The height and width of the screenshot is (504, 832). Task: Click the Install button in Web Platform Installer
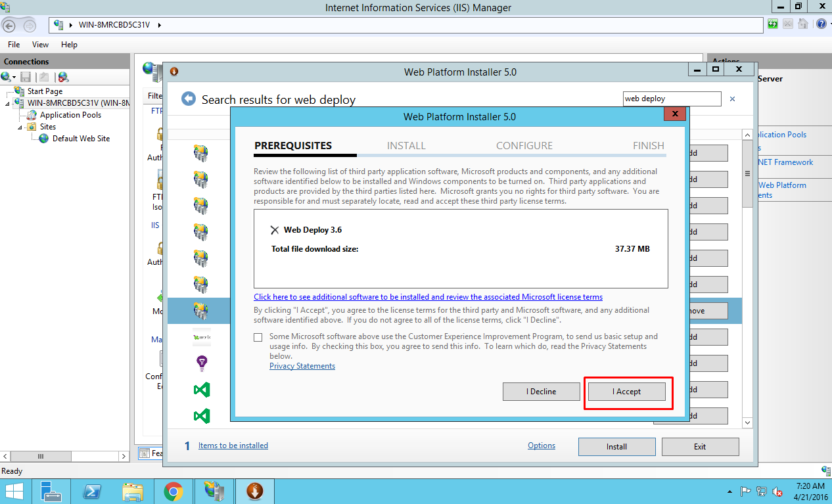616,447
